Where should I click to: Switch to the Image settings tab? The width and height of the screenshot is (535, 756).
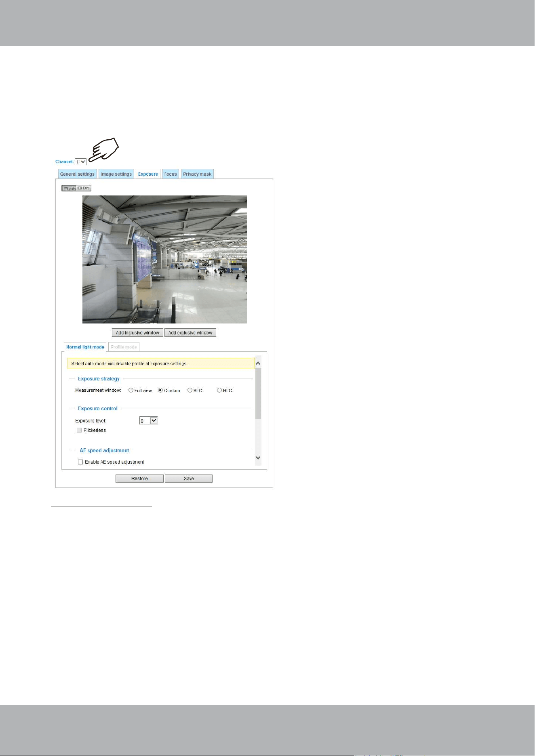(x=116, y=174)
